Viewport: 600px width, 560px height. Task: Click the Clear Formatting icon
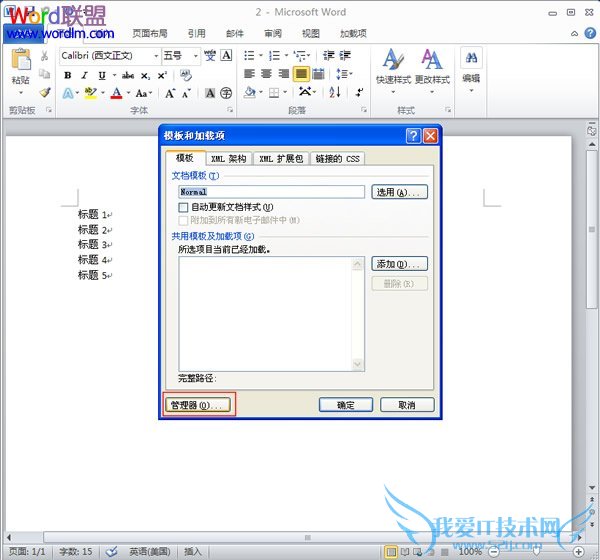click(186, 75)
